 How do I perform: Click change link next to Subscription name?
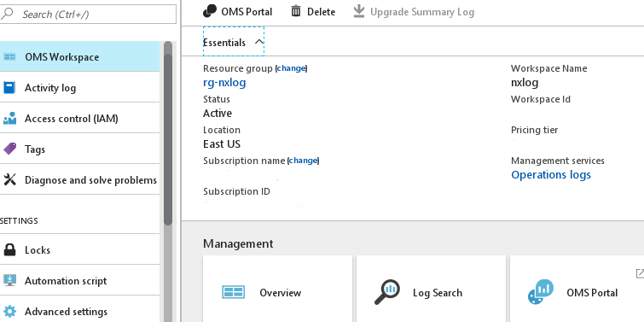(x=303, y=161)
